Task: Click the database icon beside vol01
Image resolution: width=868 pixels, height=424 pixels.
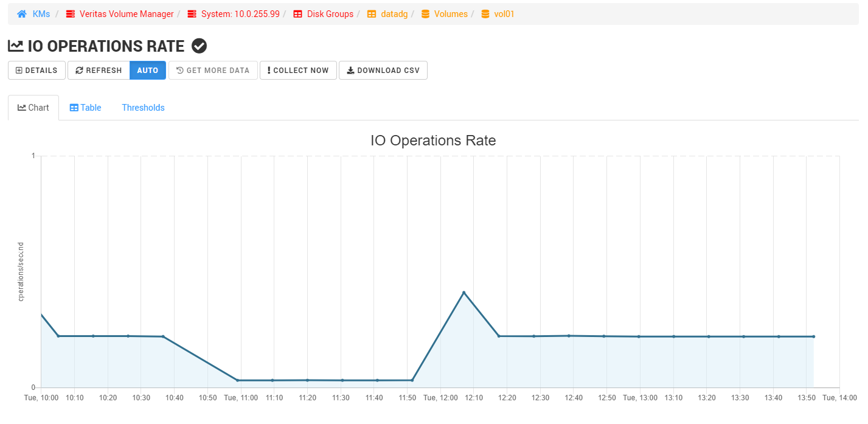Action: (484, 13)
